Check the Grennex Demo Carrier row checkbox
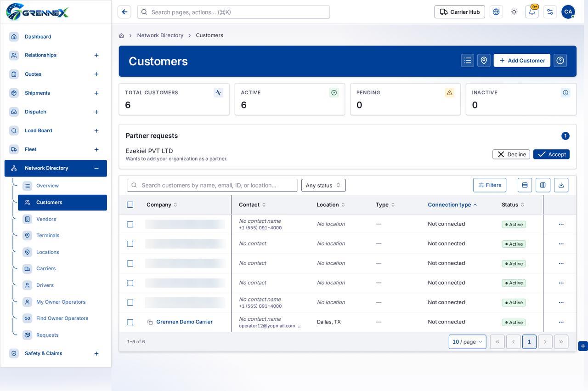Image resolution: width=588 pixels, height=391 pixels. (x=130, y=322)
